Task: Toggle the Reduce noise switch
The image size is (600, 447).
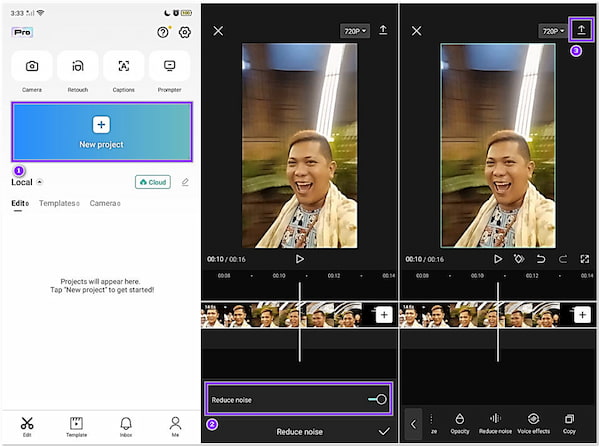Action: tap(377, 399)
